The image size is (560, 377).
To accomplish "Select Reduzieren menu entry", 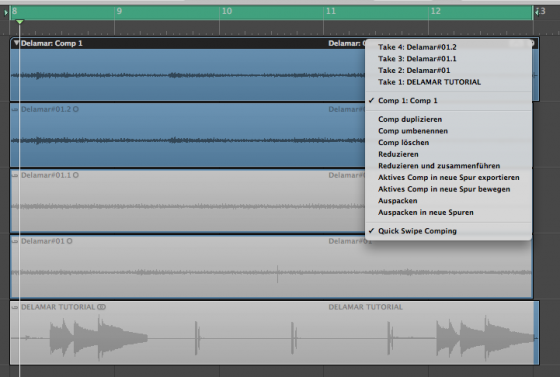I will click(449, 154).
